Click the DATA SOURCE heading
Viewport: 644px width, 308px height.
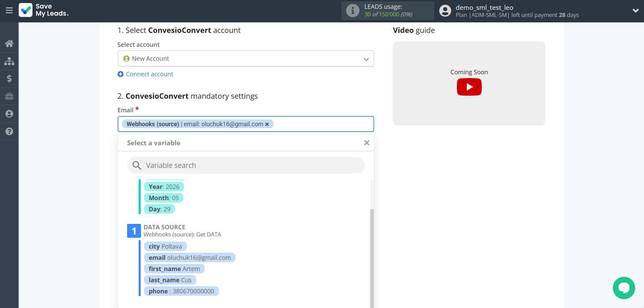164,227
